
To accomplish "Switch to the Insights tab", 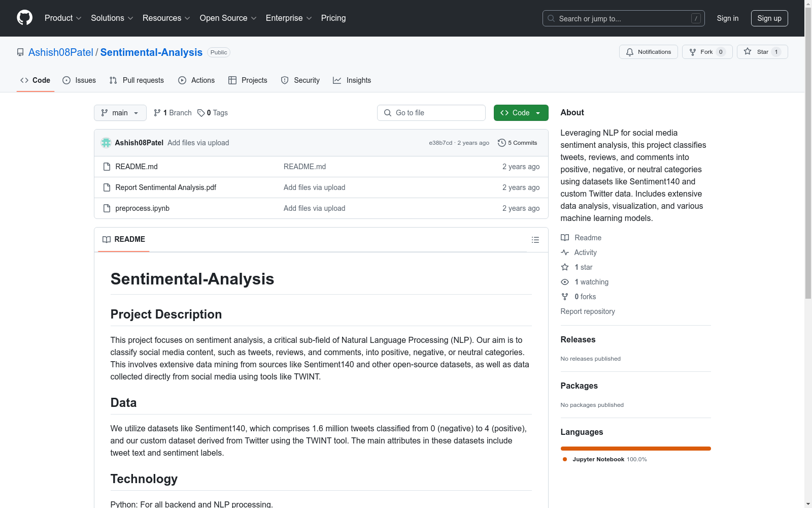I will (x=352, y=80).
